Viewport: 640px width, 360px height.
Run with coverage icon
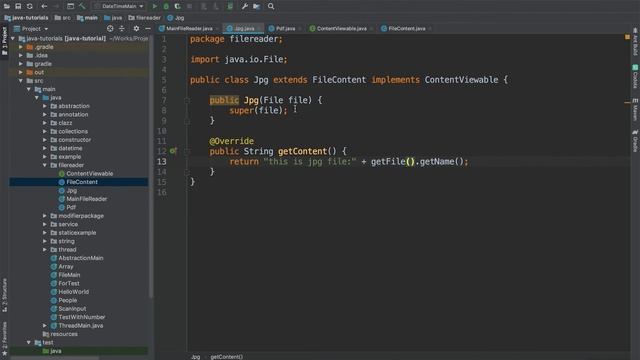[x=178, y=6]
